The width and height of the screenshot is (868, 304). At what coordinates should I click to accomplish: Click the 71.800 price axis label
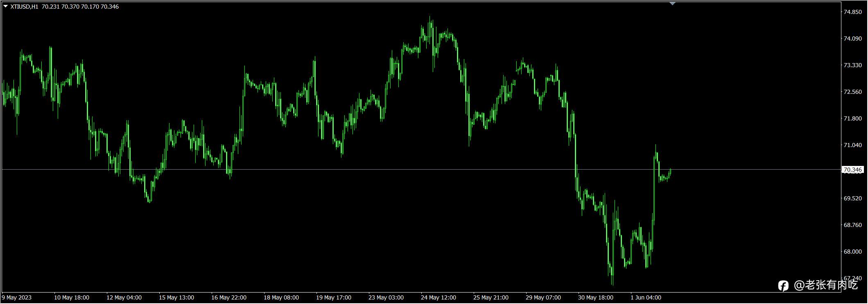[852, 118]
